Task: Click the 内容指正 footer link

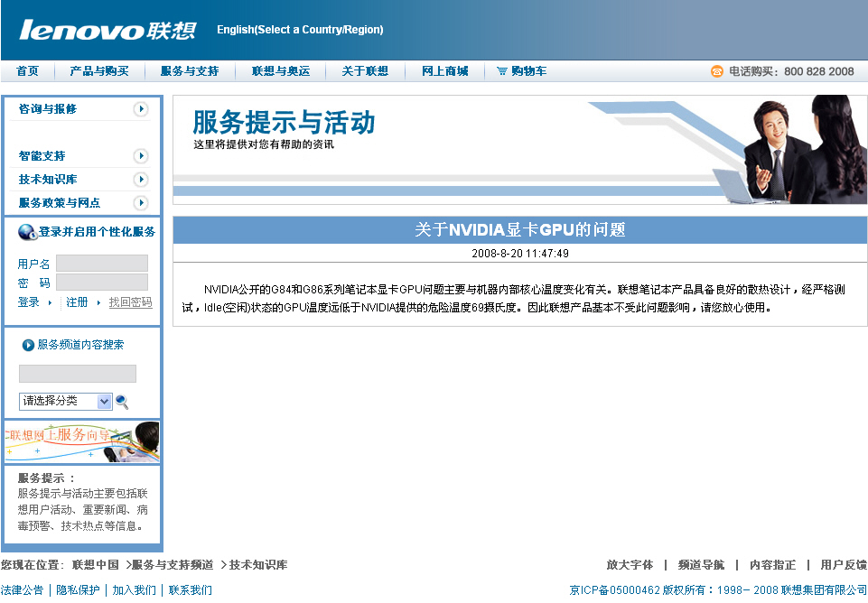Action: click(773, 565)
